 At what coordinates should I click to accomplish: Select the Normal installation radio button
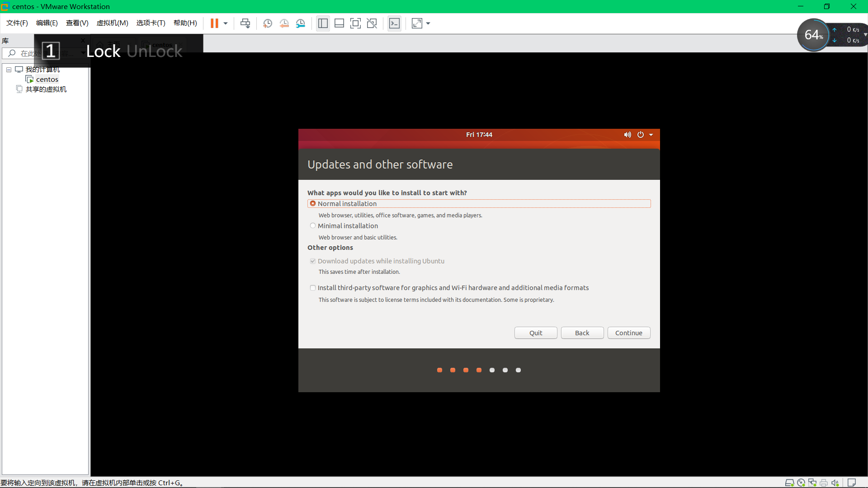(313, 204)
